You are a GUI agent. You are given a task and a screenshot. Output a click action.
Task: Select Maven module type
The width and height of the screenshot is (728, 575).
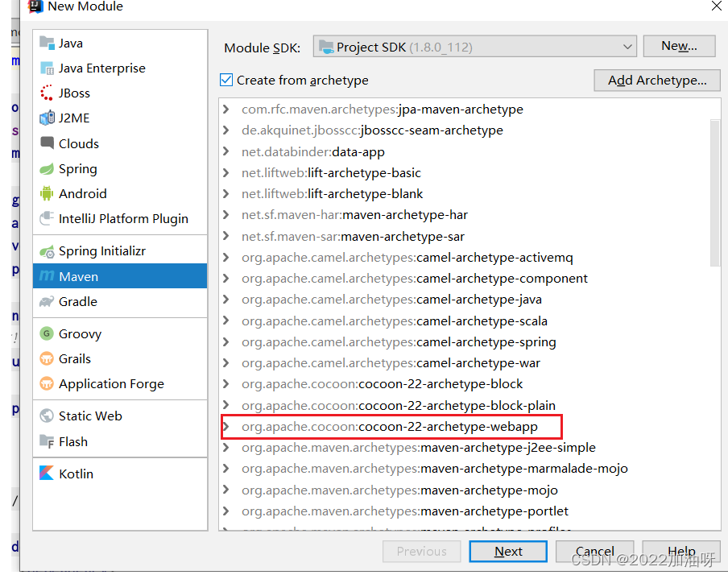pos(120,276)
